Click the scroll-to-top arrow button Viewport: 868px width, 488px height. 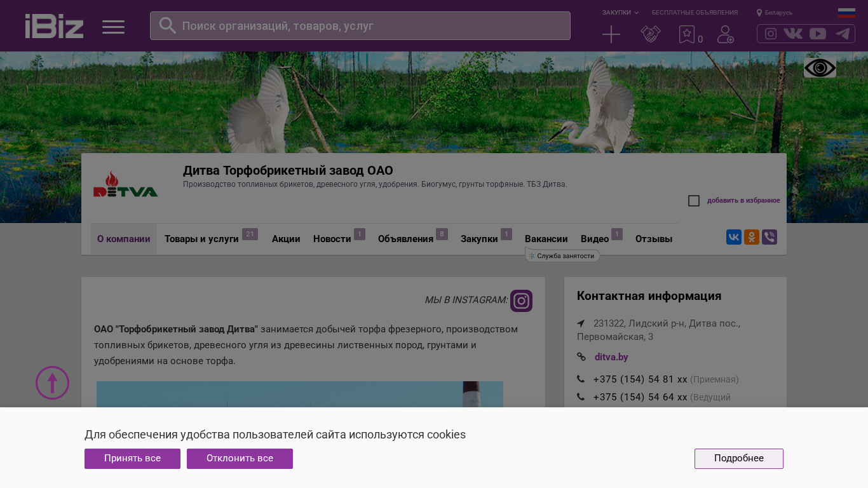(x=52, y=383)
